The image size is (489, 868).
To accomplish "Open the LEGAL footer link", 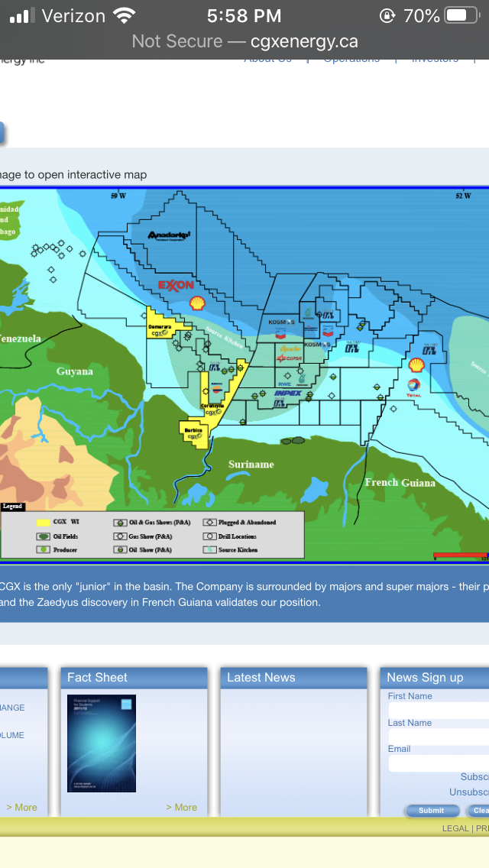I will [455, 829].
